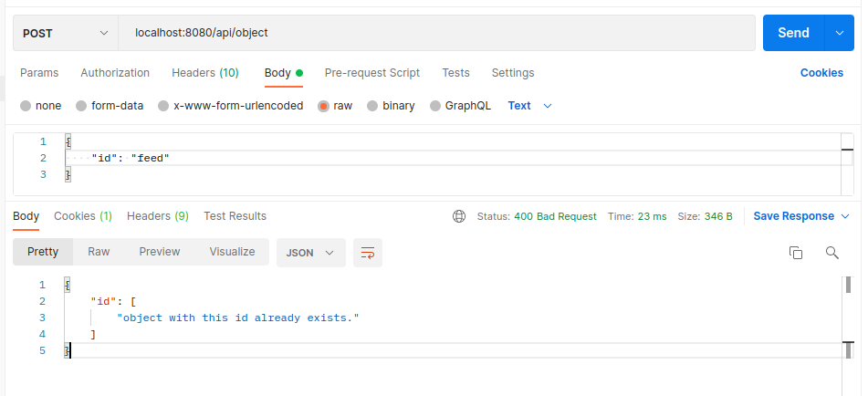
Task: Click the 346 B response size
Action: coord(718,216)
